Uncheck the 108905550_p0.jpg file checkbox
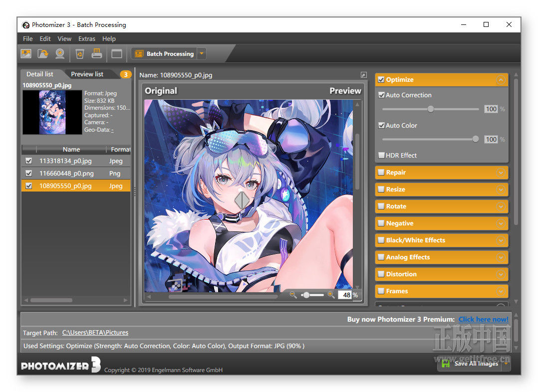The width and height of the screenshot is (538, 392). tap(29, 186)
